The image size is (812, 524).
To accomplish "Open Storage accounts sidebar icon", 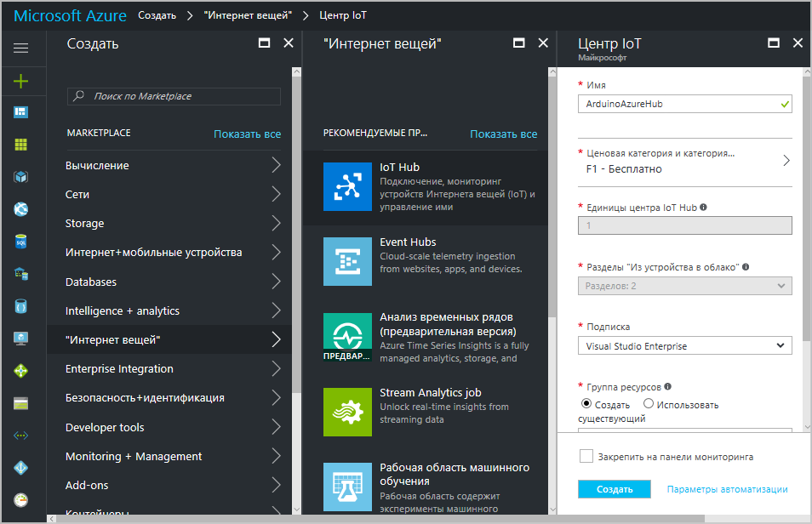I will click(20, 403).
